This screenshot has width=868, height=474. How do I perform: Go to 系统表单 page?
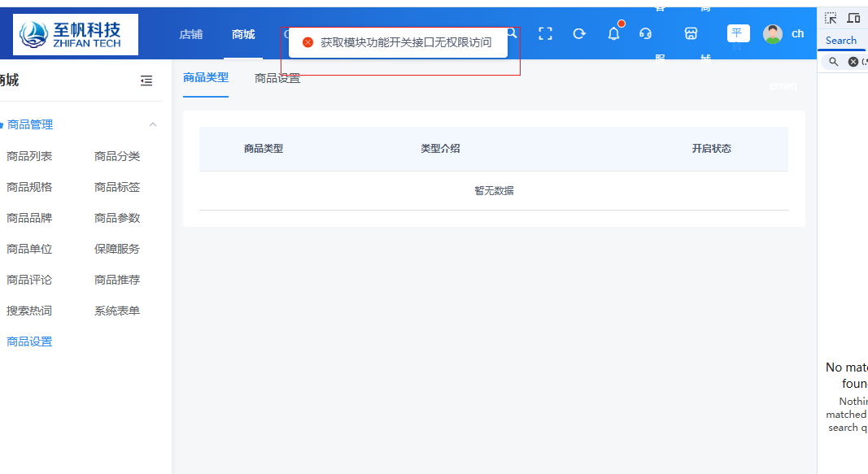pos(117,311)
